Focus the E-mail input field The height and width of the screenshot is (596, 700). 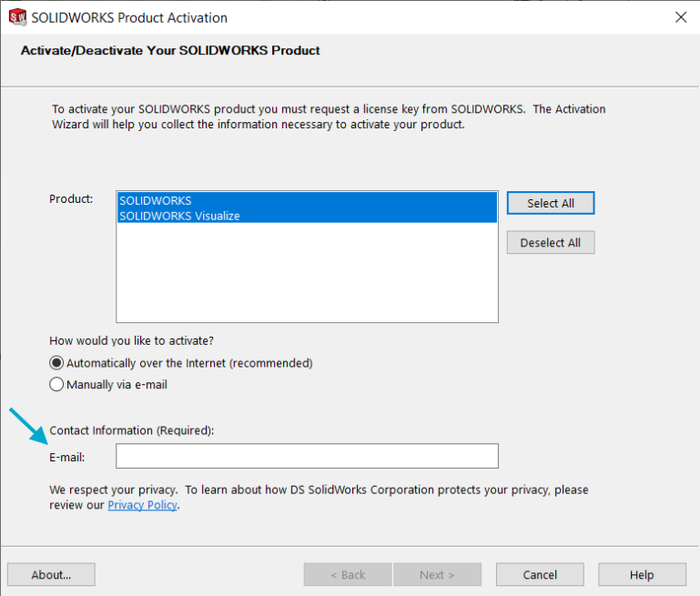pyautogui.click(x=307, y=456)
